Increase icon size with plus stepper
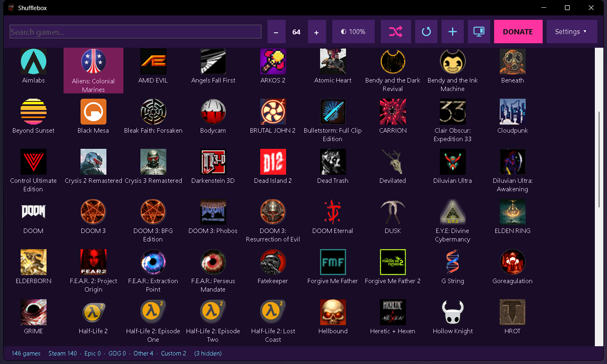The width and height of the screenshot is (607, 364). [x=316, y=32]
